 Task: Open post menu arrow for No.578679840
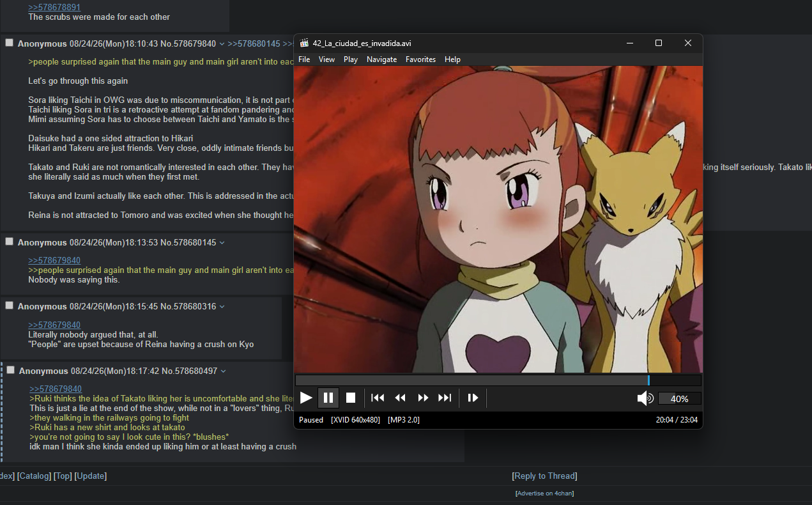[222, 44]
